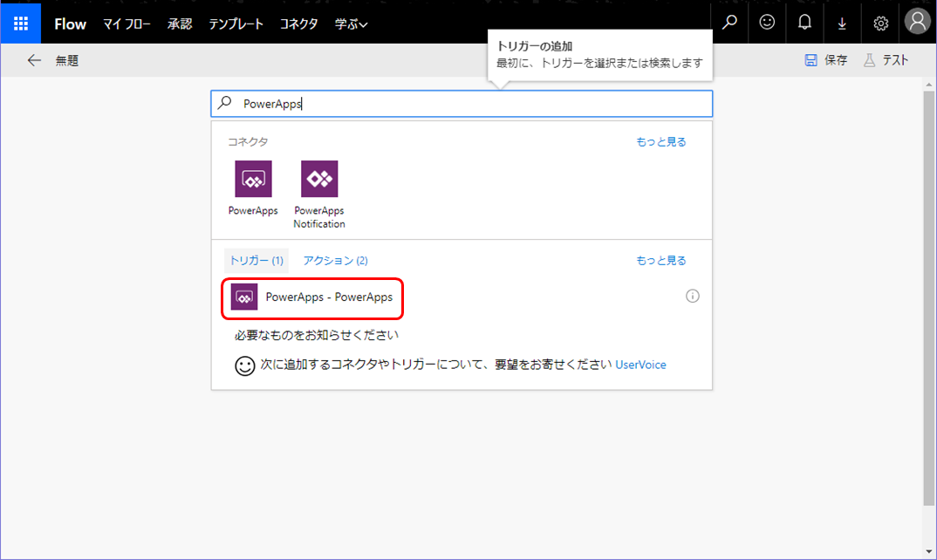
Task: Click もっと見る in the コネクタ section
Action: click(660, 141)
